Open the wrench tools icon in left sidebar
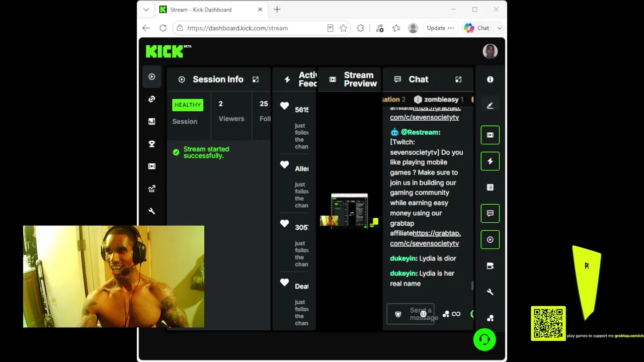The width and height of the screenshot is (644, 362). (151, 211)
